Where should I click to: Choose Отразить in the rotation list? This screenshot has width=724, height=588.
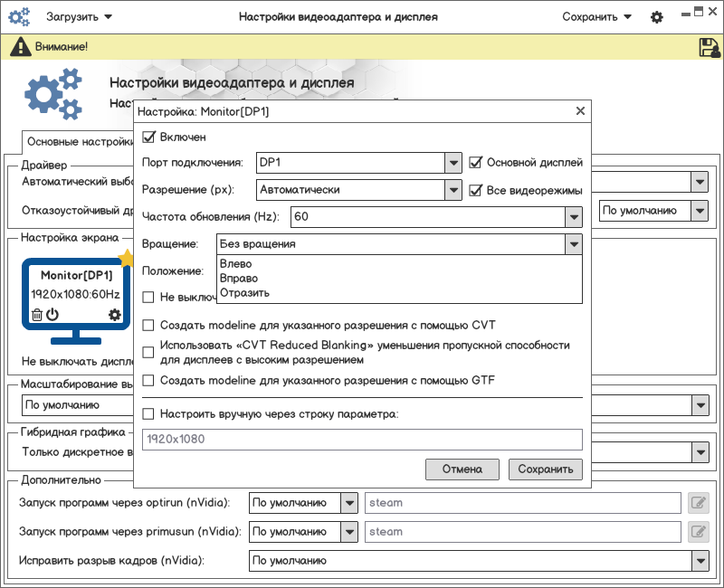click(x=244, y=292)
